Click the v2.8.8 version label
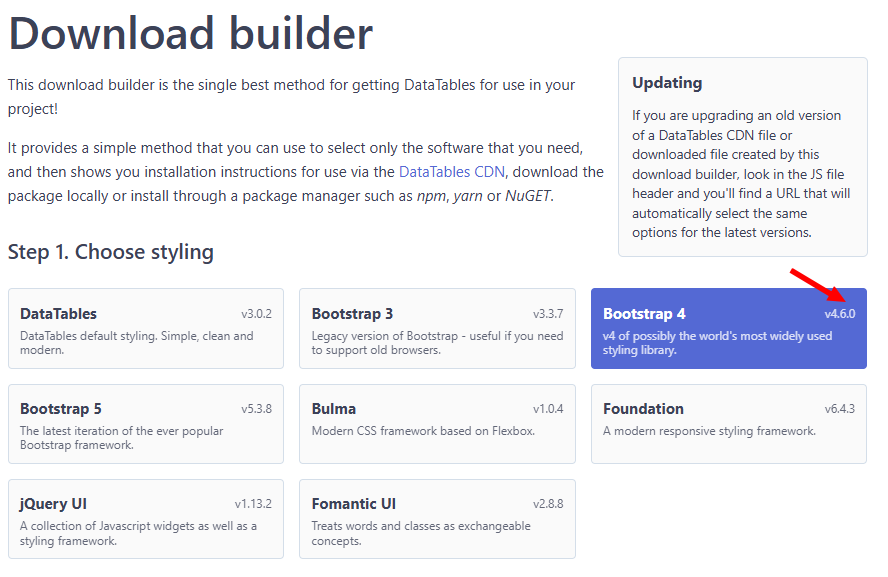 (548, 504)
